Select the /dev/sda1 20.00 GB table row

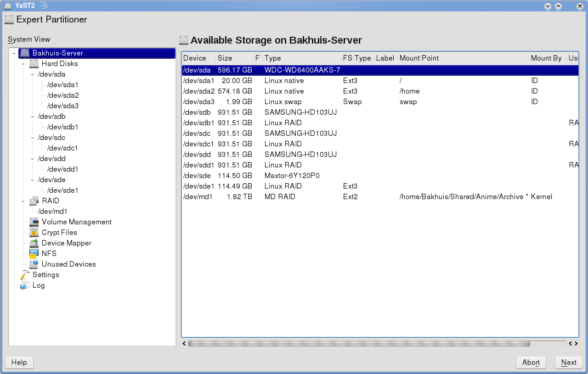380,81
